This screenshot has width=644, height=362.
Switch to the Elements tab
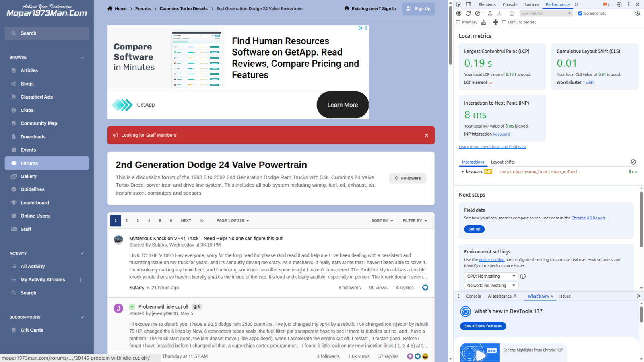click(487, 4)
